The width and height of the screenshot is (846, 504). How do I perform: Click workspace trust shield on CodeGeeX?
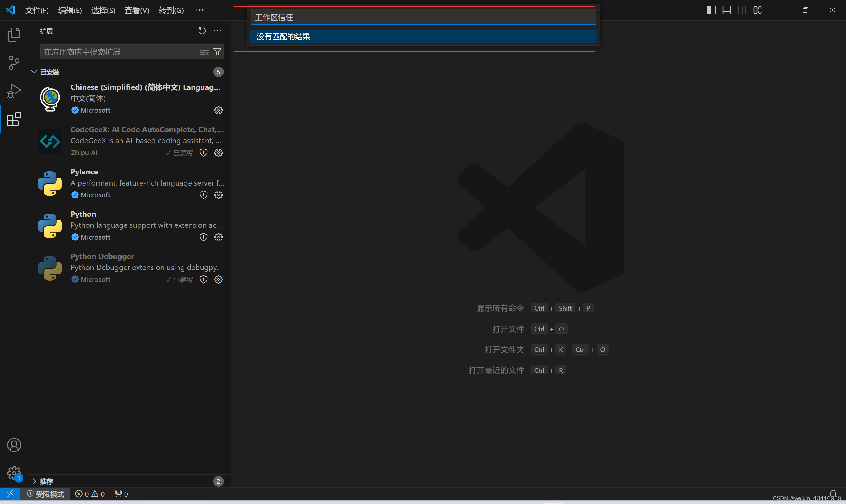pos(204,152)
